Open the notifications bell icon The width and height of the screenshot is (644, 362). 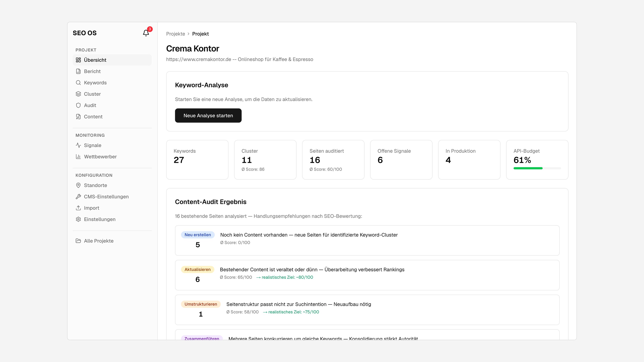[146, 33]
